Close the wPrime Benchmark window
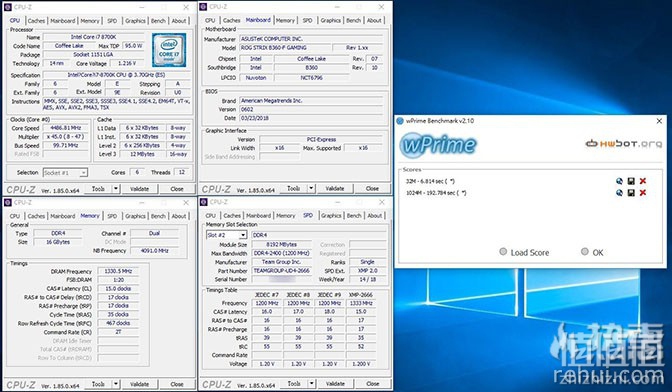 point(659,121)
